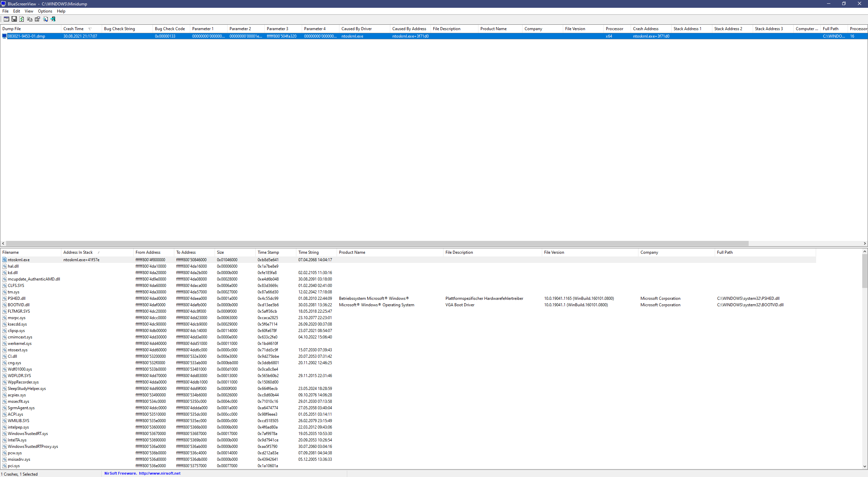
Task: Open the nirsoft.net link in status bar
Action: 160,474
